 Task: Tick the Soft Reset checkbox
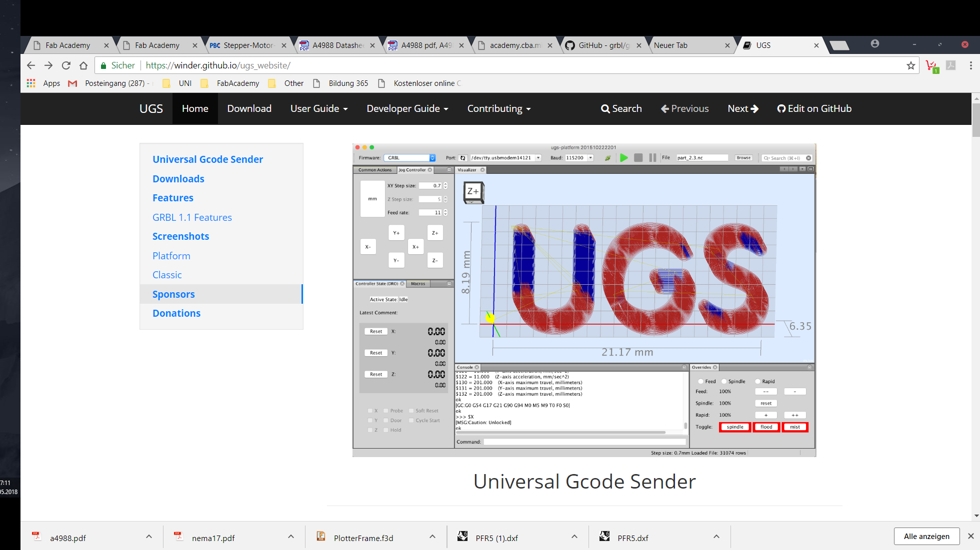point(411,411)
